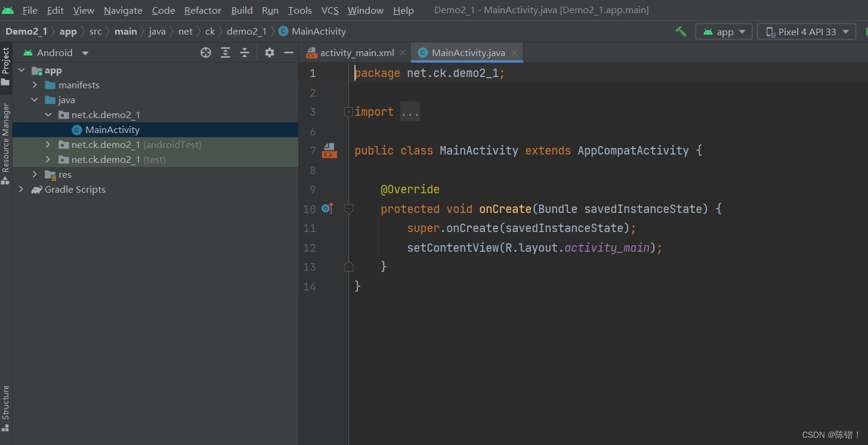Fold the onCreate method at line 10

(x=349, y=209)
